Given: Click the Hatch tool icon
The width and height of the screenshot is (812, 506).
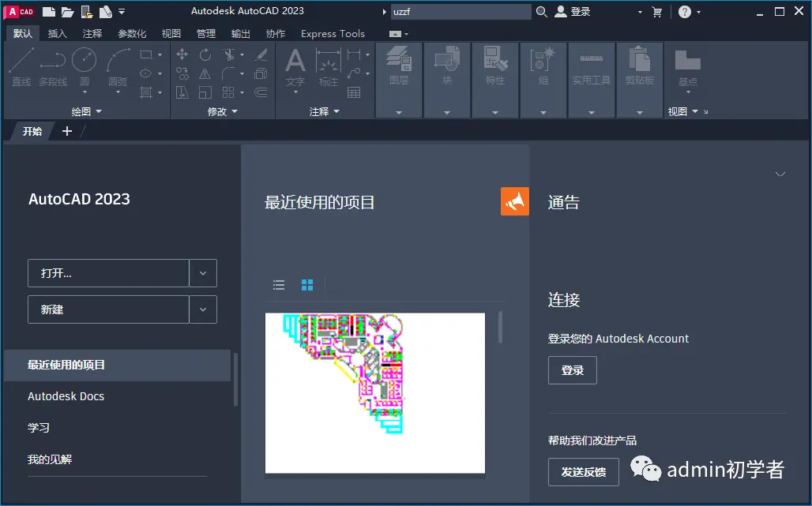Looking at the screenshot, I should (146, 92).
